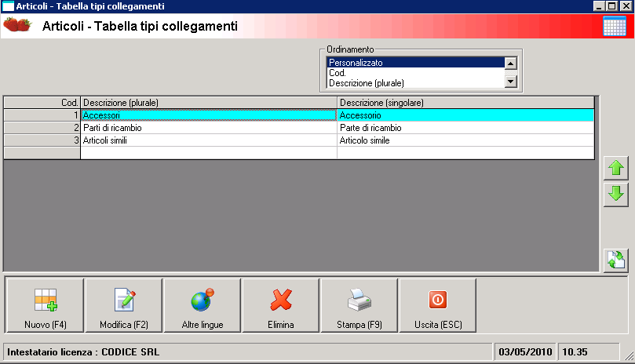The width and height of the screenshot is (635, 364).
Task: Open Altre lingue languages button
Action: click(202, 306)
